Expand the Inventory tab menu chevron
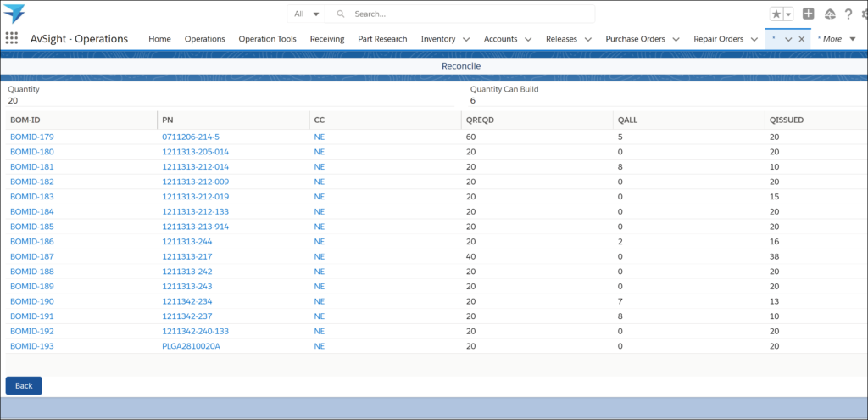This screenshot has height=420, width=868. [466, 39]
